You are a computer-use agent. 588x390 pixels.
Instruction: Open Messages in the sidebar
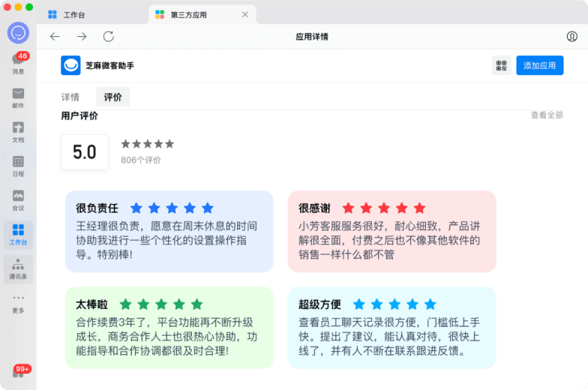click(18, 62)
